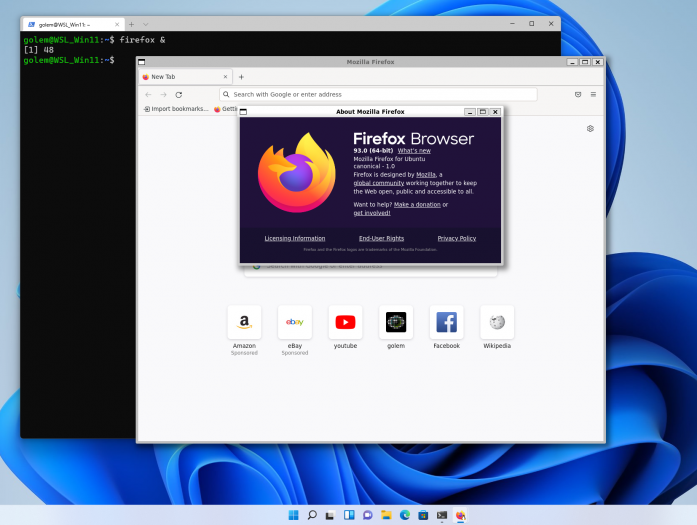Minimize the About Mozilla Firefox dialog
697x525 pixels.
point(470,112)
